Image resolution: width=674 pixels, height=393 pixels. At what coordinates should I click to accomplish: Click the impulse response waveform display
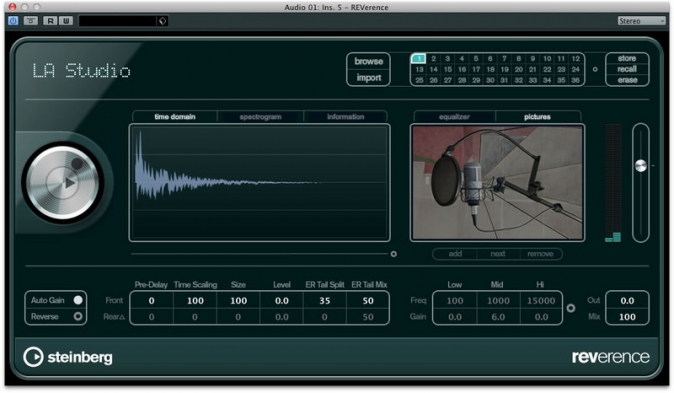pyautogui.click(x=260, y=183)
